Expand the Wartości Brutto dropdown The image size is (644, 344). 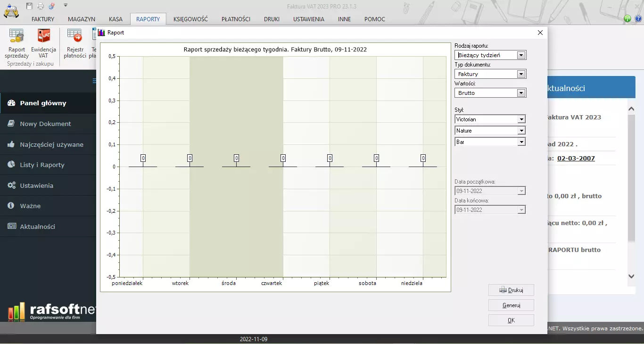click(x=521, y=93)
